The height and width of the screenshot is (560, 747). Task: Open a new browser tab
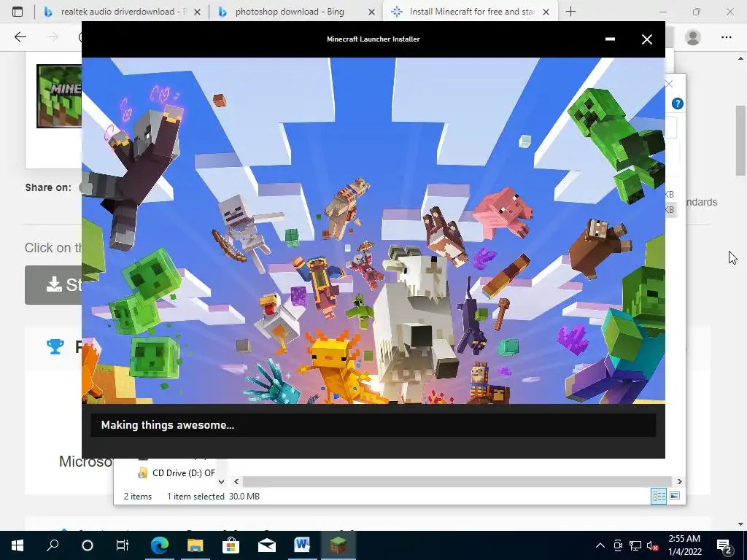click(x=570, y=12)
